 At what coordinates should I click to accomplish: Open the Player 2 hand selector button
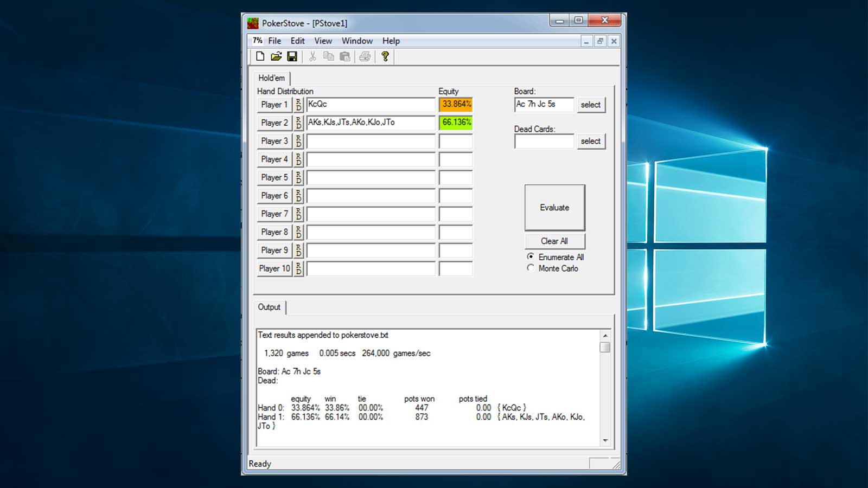click(275, 123)
